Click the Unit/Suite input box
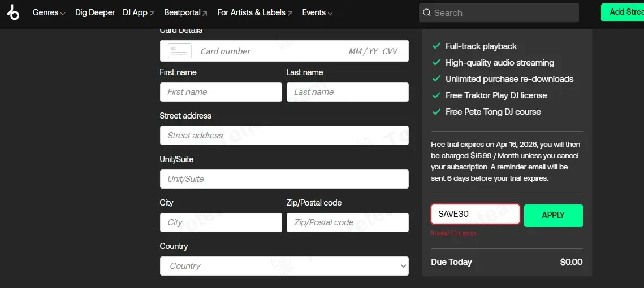The height and width of the screenshot is (288, 644). 284,179
